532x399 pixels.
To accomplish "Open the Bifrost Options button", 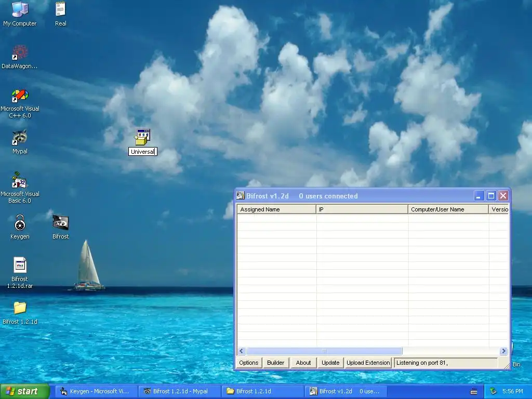I will click(249, 363).
